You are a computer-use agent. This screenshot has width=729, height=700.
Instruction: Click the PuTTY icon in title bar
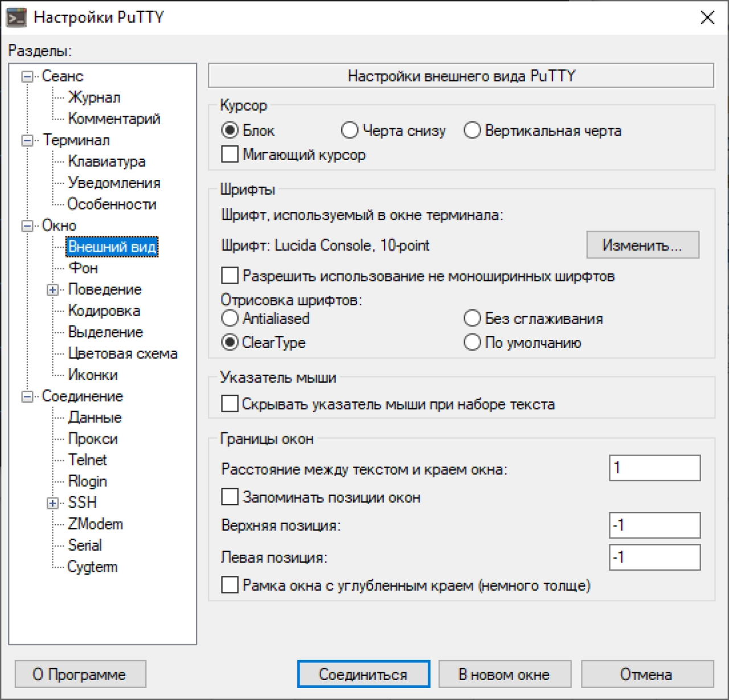[x=16, y=17]
